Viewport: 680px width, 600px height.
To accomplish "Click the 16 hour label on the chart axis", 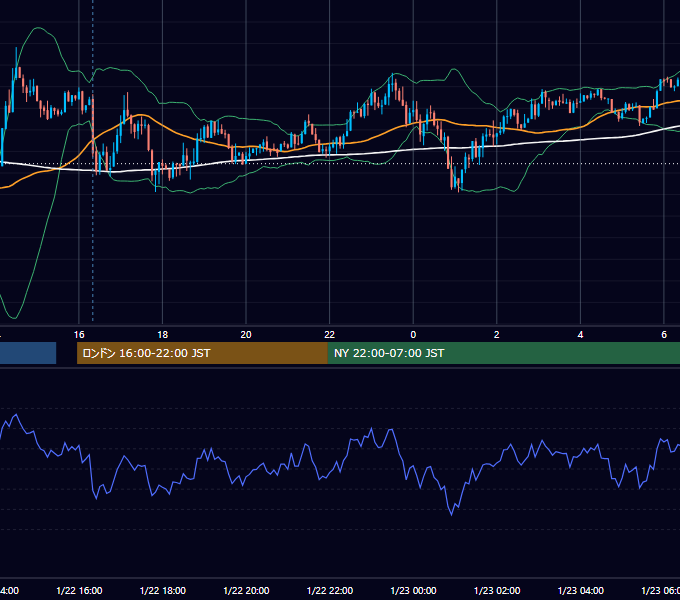I will pos(79,335).
